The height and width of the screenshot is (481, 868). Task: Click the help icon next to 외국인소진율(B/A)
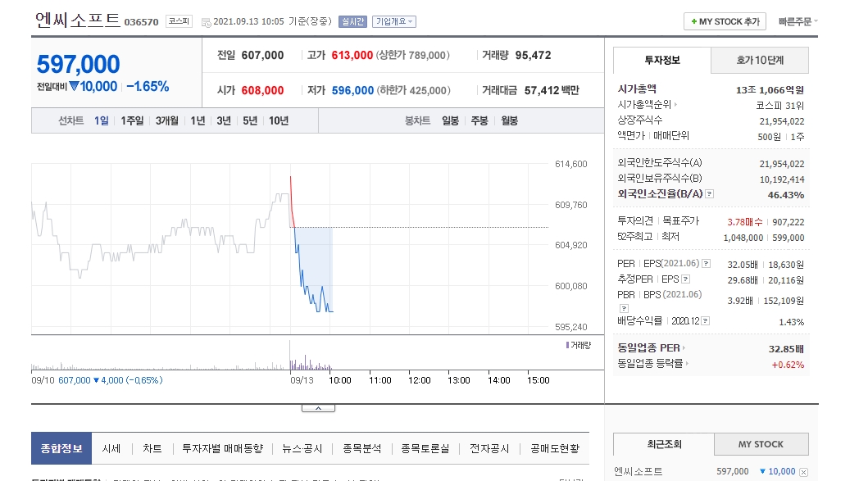click(710, 195)
